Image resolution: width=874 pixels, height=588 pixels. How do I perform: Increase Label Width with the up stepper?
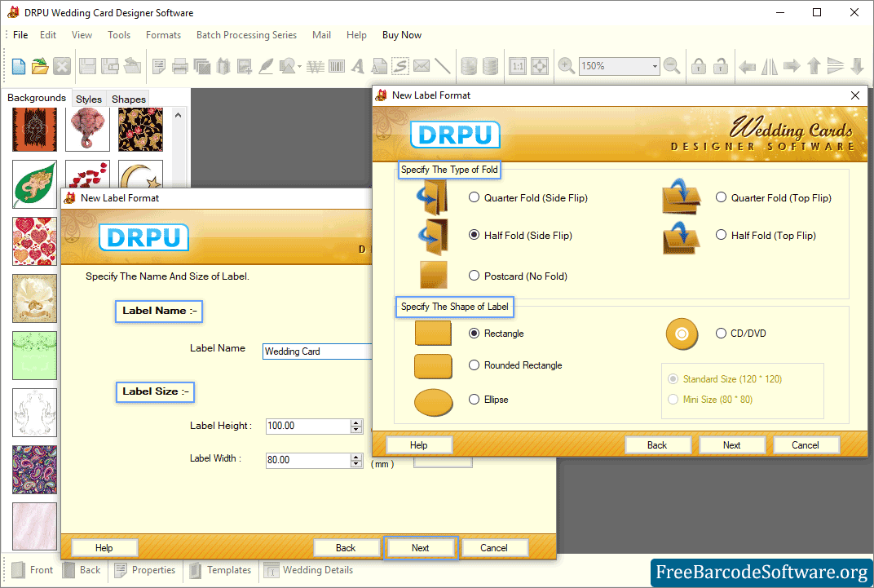point(357,457)
